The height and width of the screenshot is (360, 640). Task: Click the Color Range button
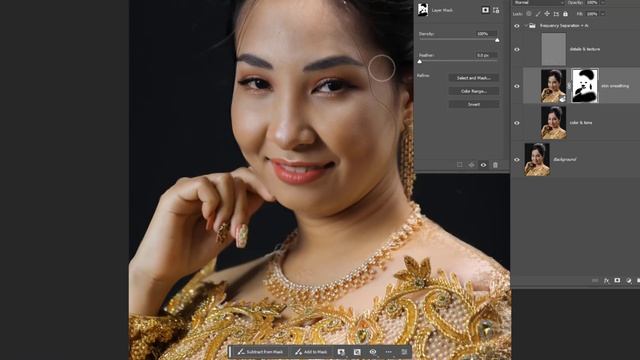[473, 91]
